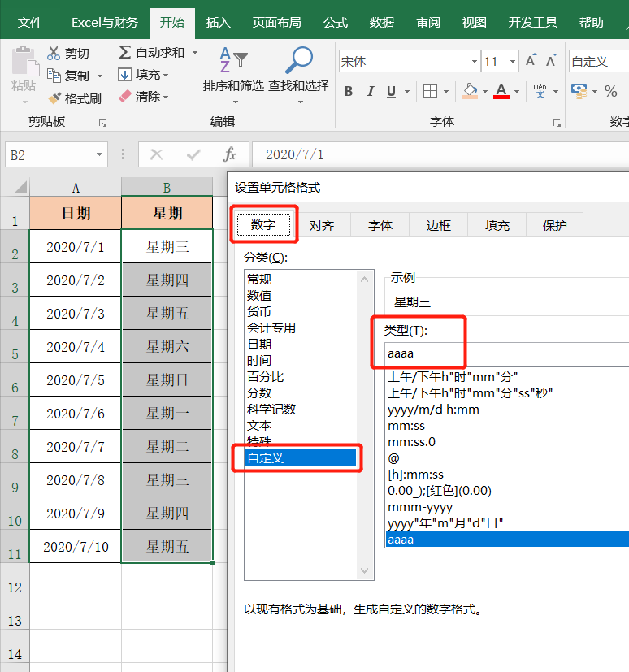Open the number format 自定义 box
The width and height of the screenshot is (629, 672).
point(599,61)
